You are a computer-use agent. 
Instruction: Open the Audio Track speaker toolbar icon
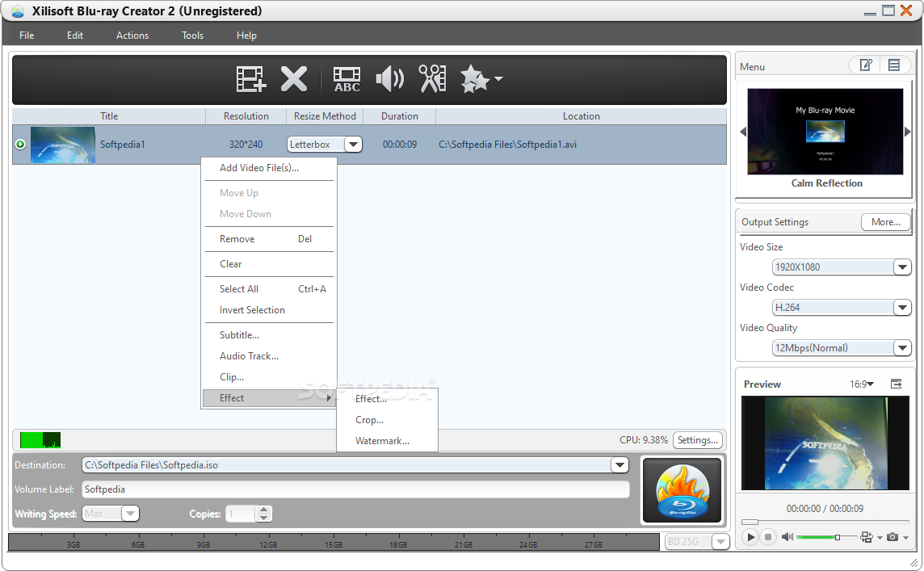point(389,79)
